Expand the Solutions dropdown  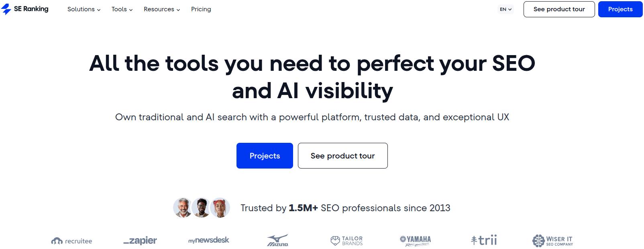(83, 9)
